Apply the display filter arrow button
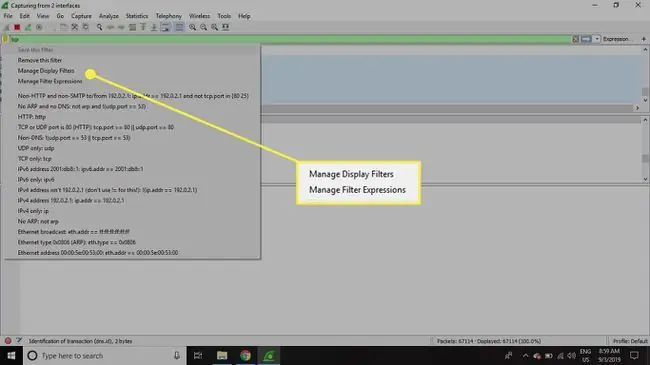This screenshot has height=365, width=650. pyautogui.click(x=586, y=39)
